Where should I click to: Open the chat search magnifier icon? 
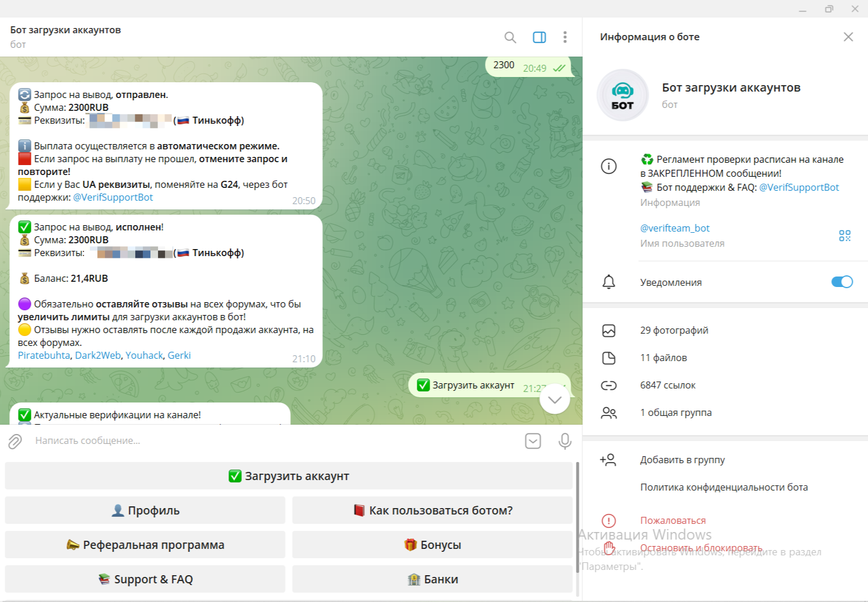tap(510, 37)
